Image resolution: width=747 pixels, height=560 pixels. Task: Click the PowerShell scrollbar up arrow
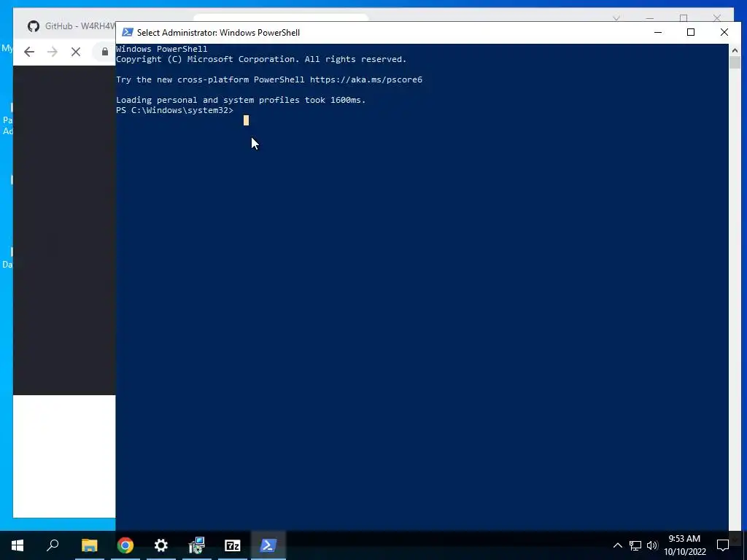point(735,50)
